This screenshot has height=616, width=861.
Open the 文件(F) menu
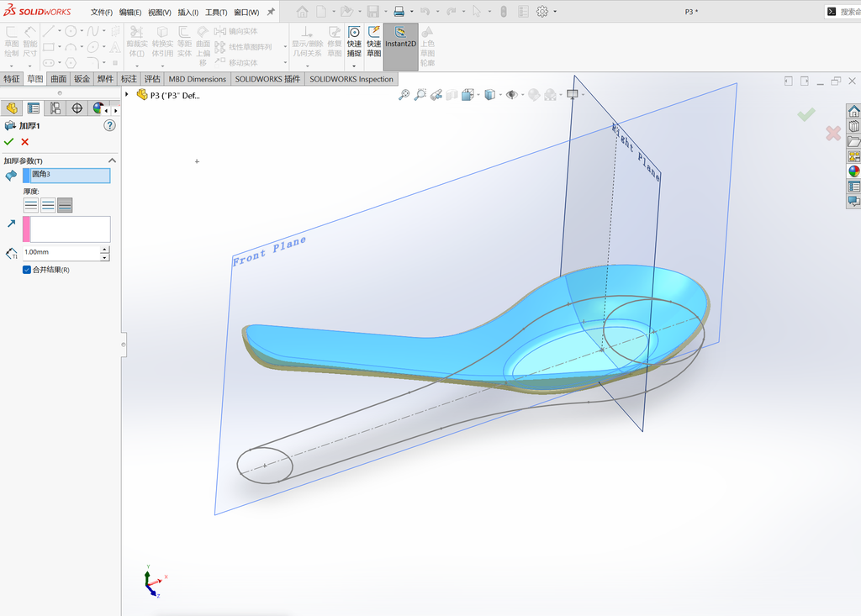pos(102,12)
